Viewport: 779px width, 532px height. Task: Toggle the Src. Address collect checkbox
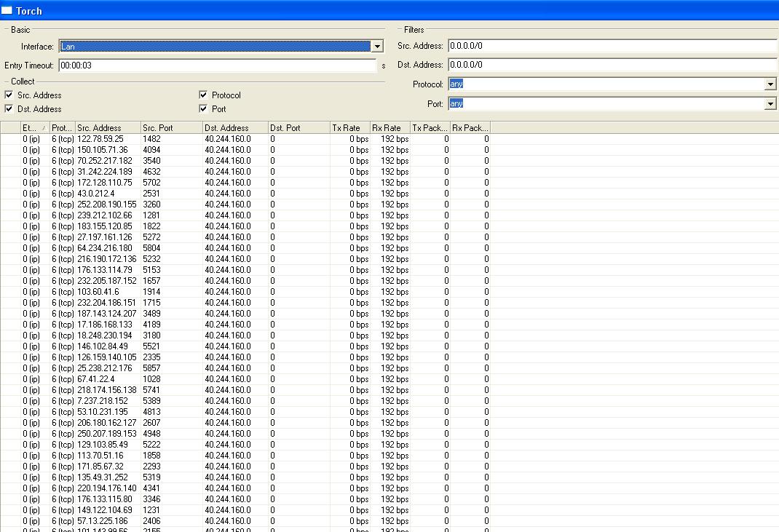(x=9, y=95)
